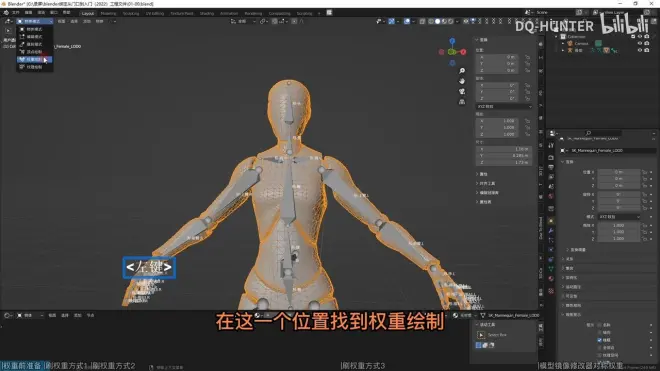Add new workspace with plus tab
Screen dimensions: 660x371
(319, 13)
